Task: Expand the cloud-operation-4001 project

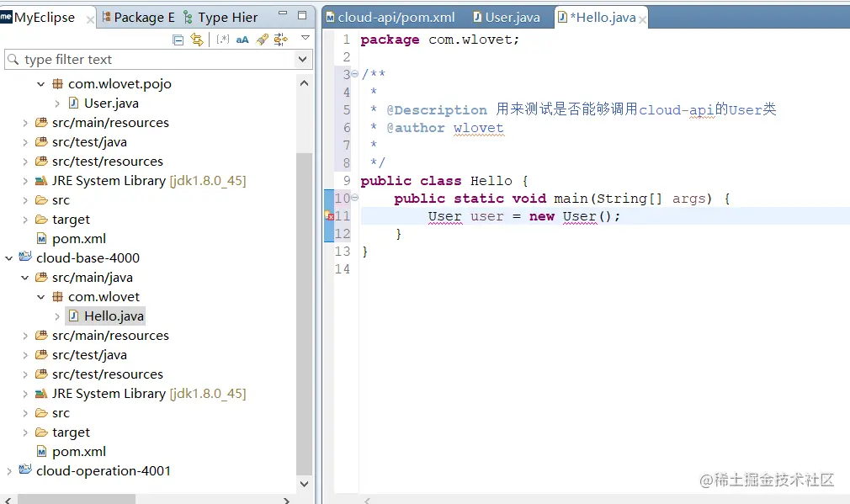Action: [x=8, y=471]
